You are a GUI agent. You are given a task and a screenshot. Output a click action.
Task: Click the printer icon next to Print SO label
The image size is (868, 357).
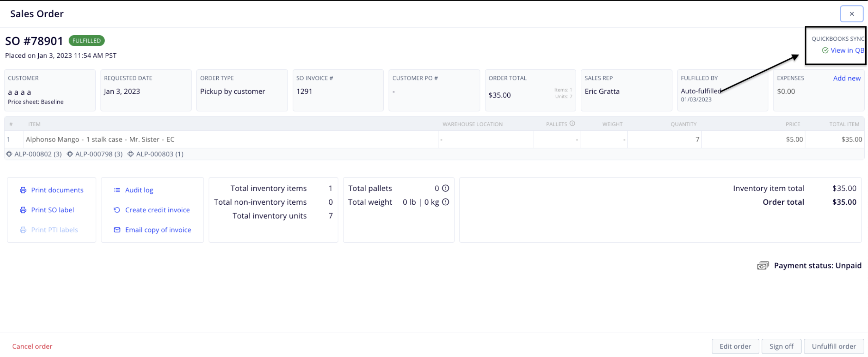pyautogui.click(x=23, y=210)
